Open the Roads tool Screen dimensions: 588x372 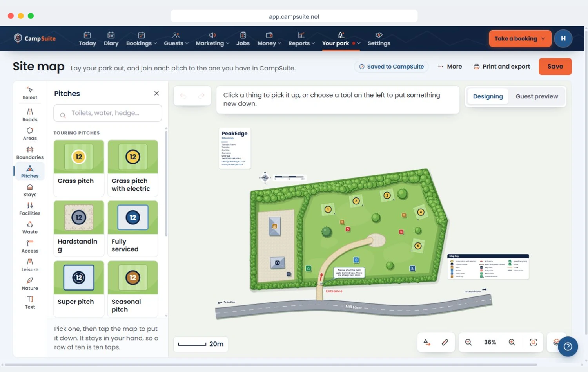pyautogui.click(x=30, y=115)
